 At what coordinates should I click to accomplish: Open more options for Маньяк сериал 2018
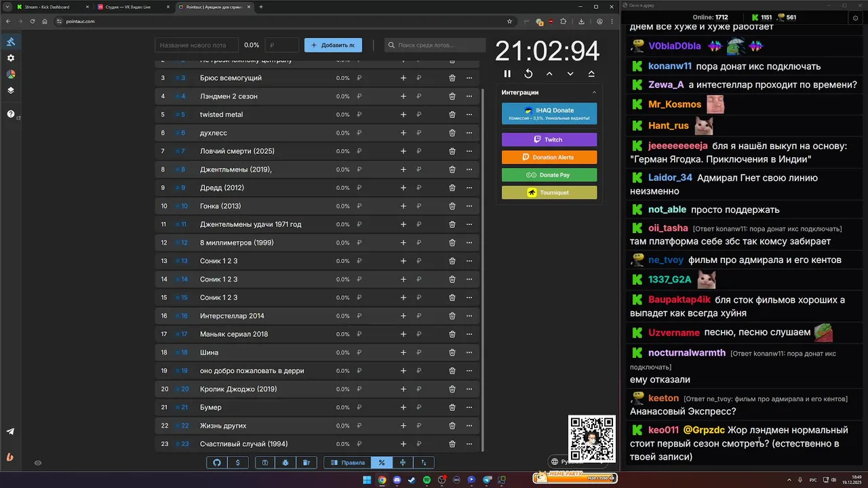coord(469,334)
